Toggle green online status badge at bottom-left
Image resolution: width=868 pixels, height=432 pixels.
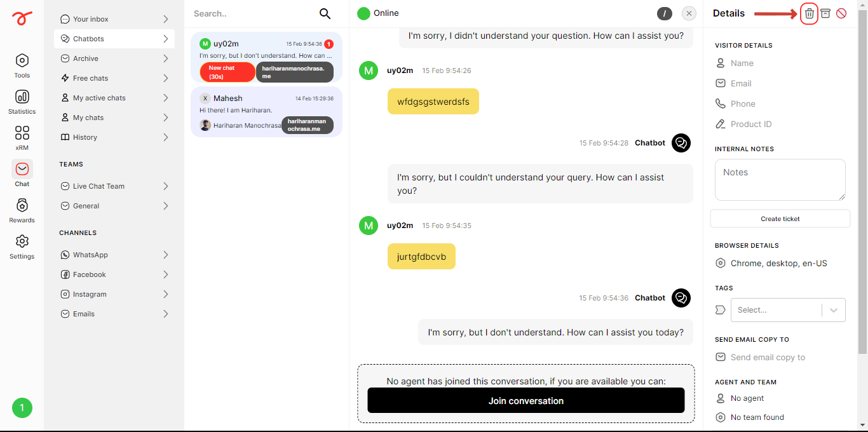pyautogui.click(x=22, y=408)
